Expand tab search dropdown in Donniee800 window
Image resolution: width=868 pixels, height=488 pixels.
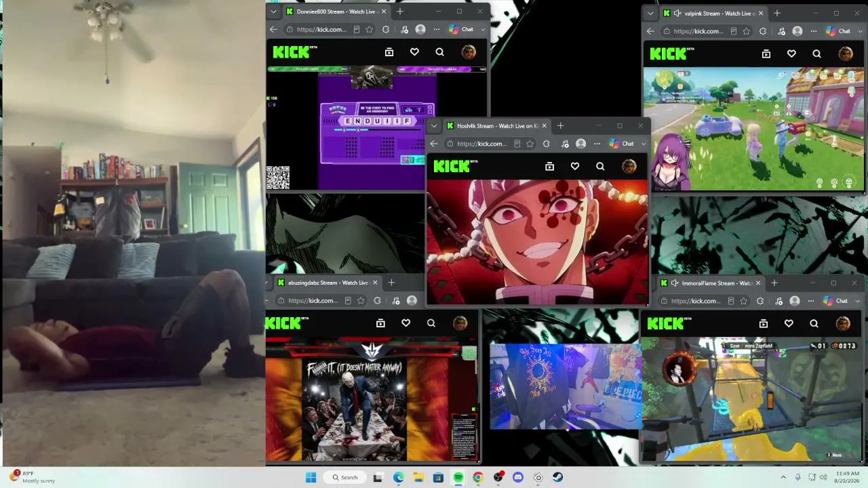(x=273, y=12)
